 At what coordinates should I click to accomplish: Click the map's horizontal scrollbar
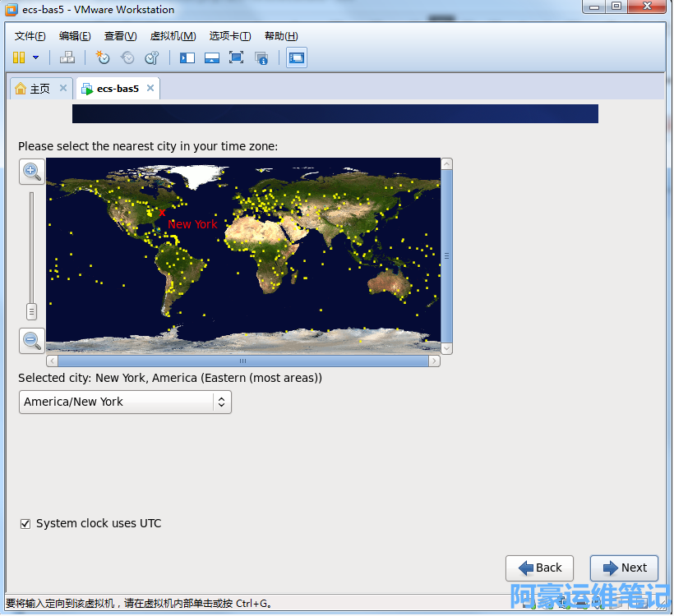point(243,361)
